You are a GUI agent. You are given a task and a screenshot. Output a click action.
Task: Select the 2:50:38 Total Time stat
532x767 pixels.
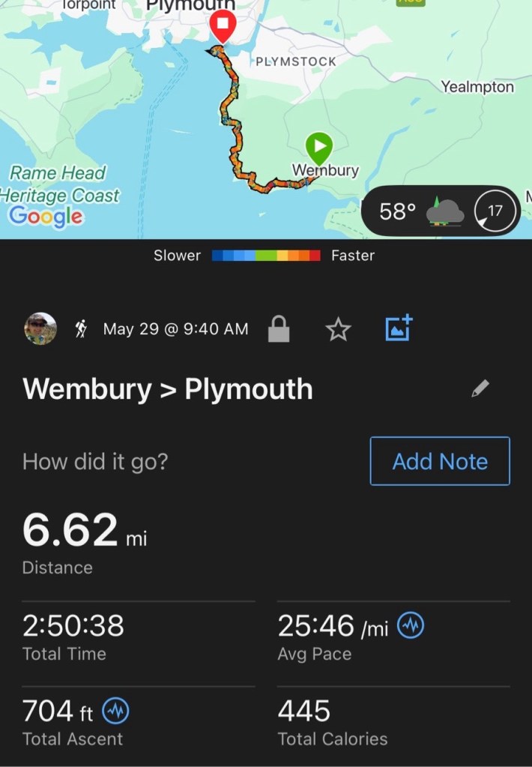point(73,636)
